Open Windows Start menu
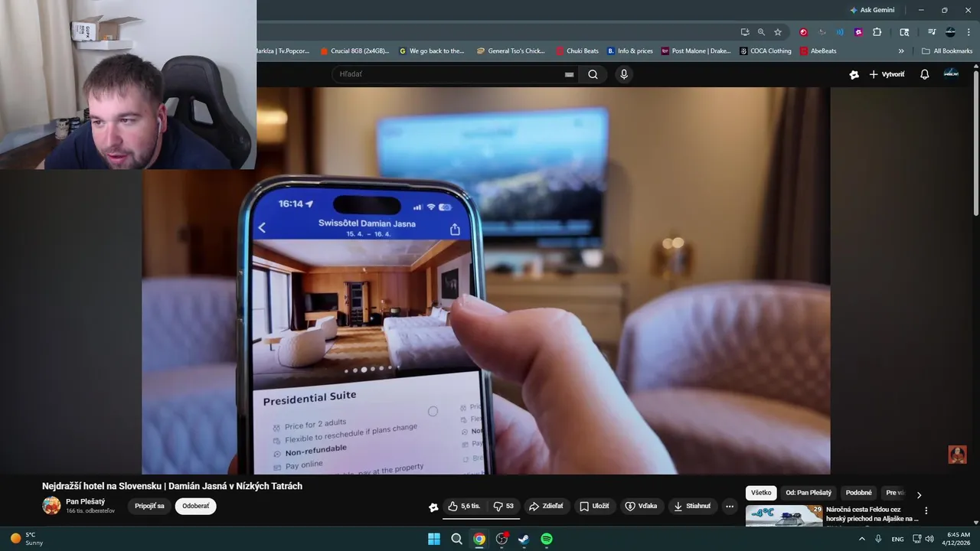Image resolution: width=980 pixels, height=551 pixels. (433, 539)
